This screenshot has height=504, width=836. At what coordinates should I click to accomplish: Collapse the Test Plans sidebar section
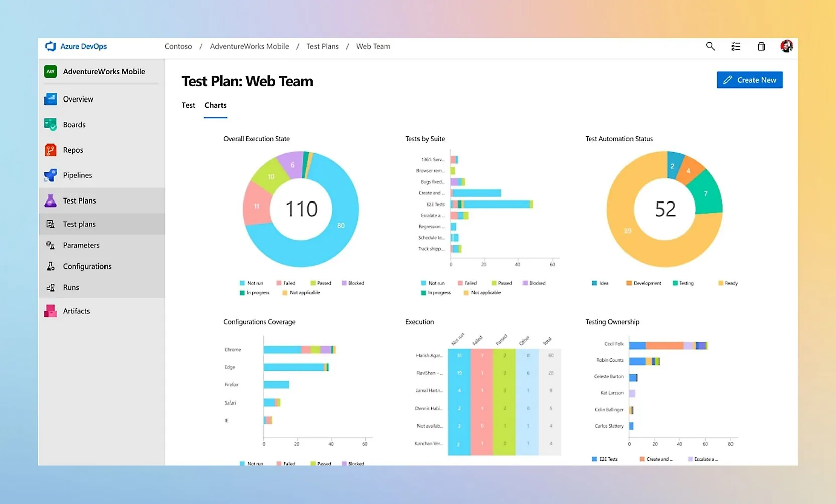click(x=79, y=200)
